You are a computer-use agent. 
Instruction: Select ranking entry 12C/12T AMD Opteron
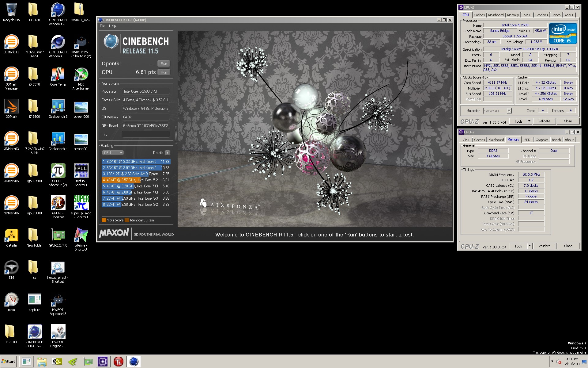136,174
